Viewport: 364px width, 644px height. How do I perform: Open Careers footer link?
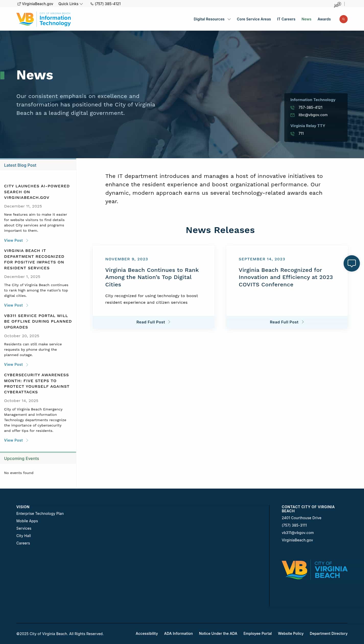click(x=23, y=543)
